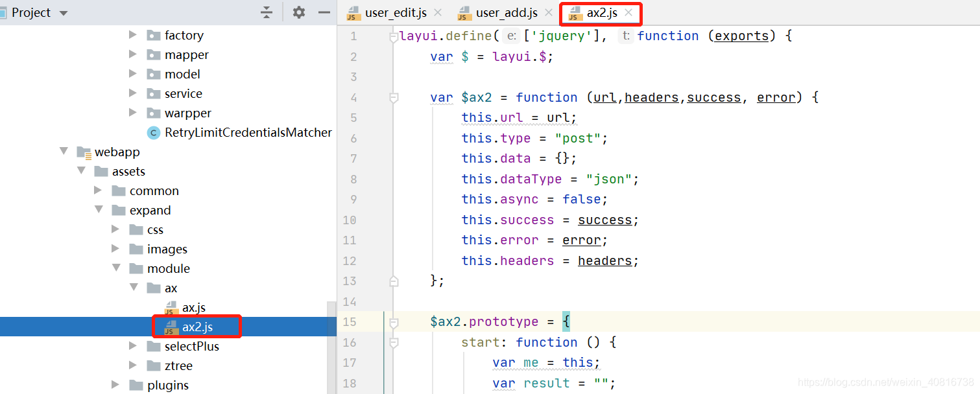Click the collapse all icon in Project toolbar
Viewport: 980px width, 394px height.
coord(267,12)
